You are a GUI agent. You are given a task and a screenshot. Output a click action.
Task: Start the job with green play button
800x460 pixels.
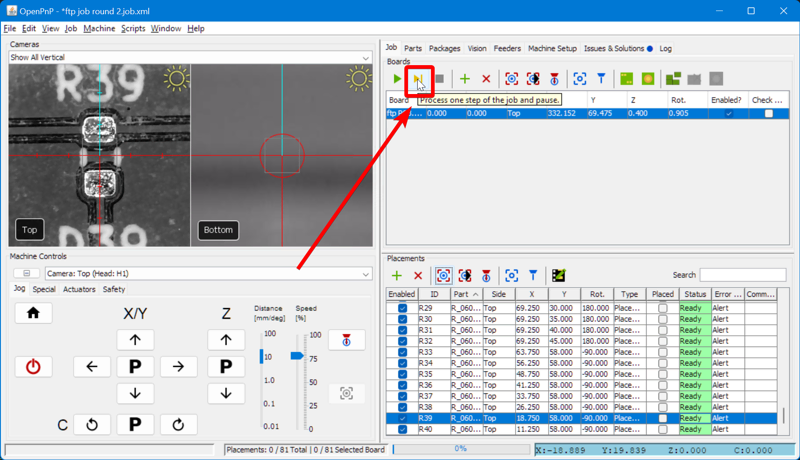tap(397, 79)
